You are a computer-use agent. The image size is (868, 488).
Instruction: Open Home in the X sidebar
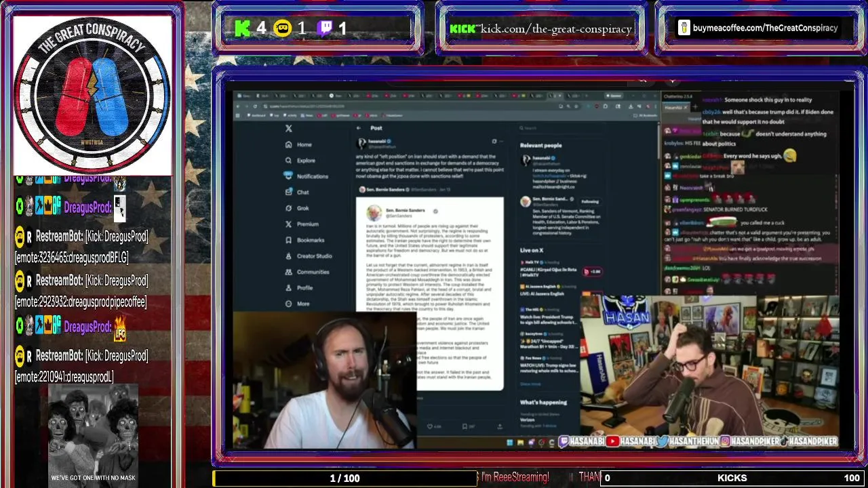pos(298,144)
